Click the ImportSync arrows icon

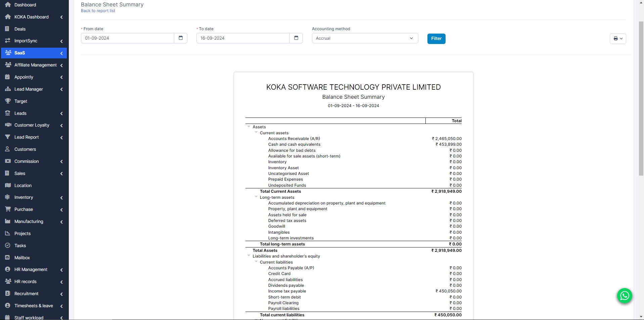pyautogui.click(x=8, y=41)
